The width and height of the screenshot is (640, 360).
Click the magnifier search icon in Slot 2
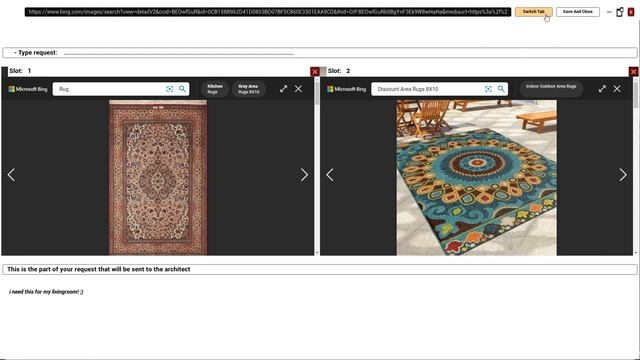click(501, 89)
